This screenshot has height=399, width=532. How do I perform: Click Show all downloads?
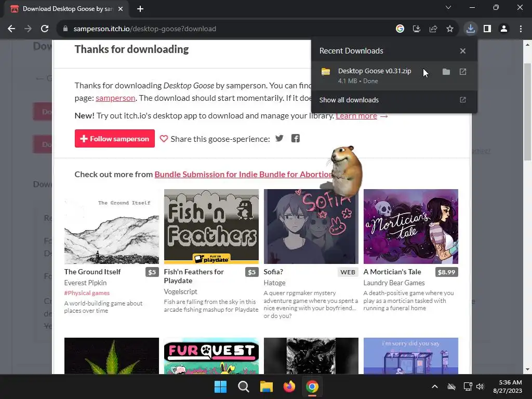tap(394, 100)
